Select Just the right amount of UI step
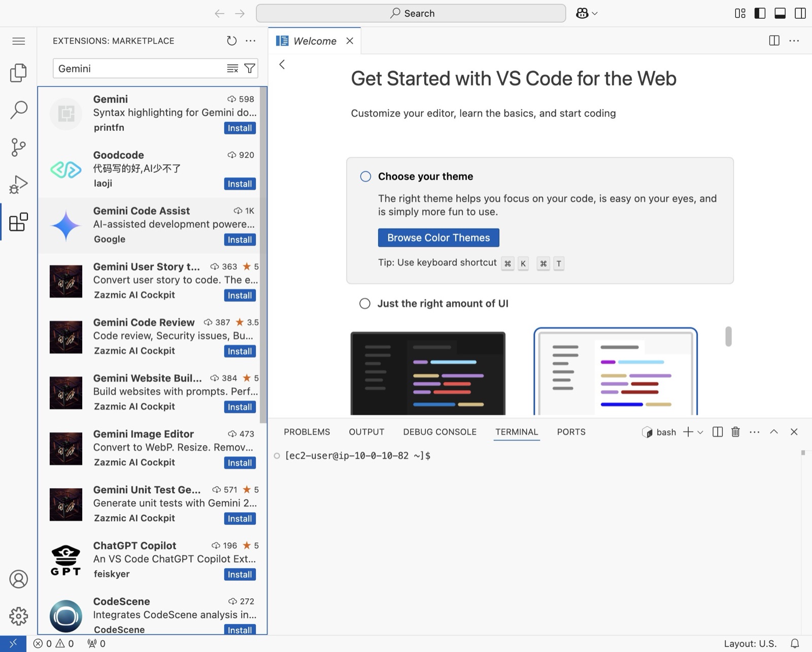Viewport: 812px width, 652px height. [365, 303]
